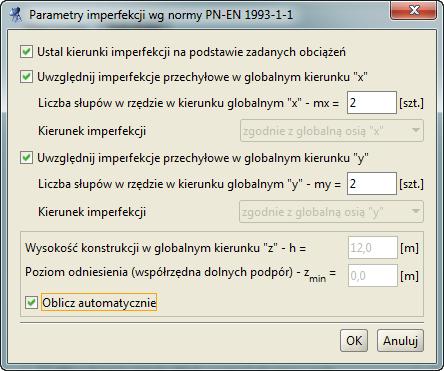Screen dimensions: 444x371
Task: Click the 'Kierunek imperfekcji' label under my
Action: 92,212
